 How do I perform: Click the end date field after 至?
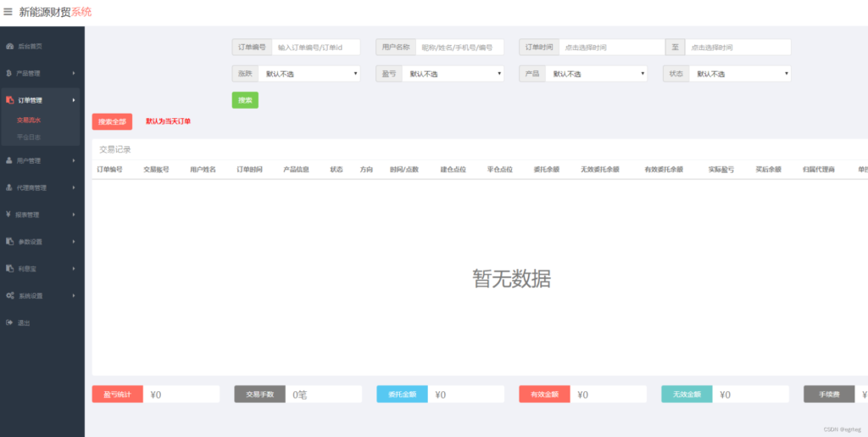pos(738,47)
